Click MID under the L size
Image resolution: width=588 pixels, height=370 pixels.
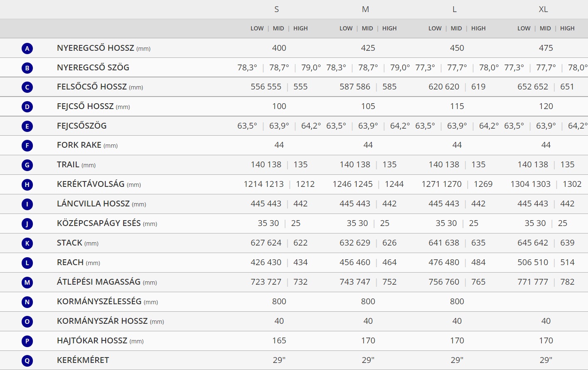tap(457, 28)
